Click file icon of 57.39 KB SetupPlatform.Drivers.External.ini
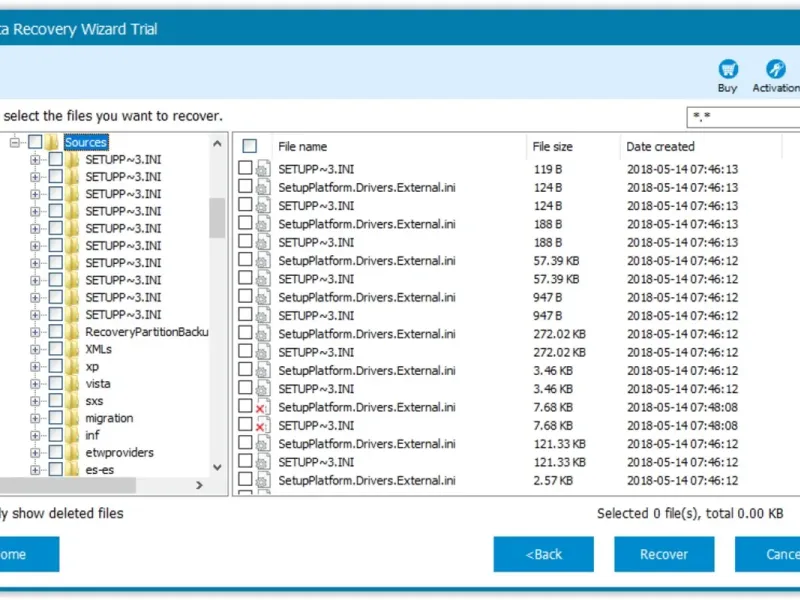Viewport: 800px width, 600px height. 263,261
